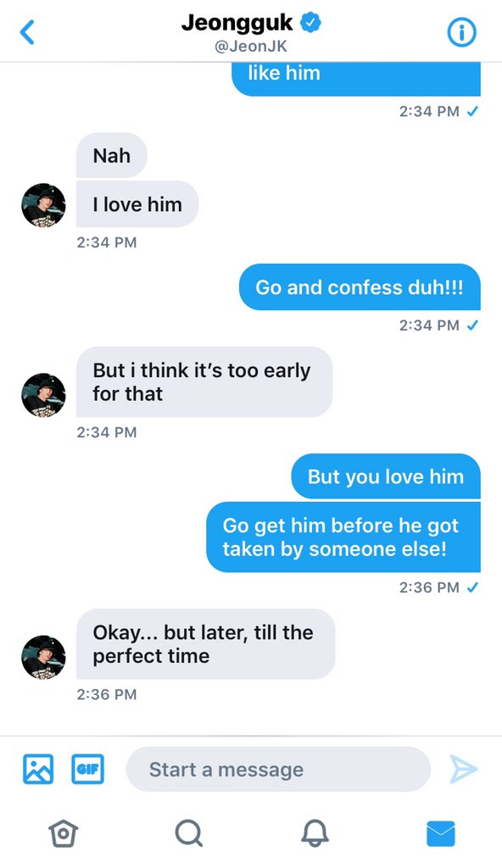Open the Home tab
The image size is (502, 868).
click(x=63, y=833)
